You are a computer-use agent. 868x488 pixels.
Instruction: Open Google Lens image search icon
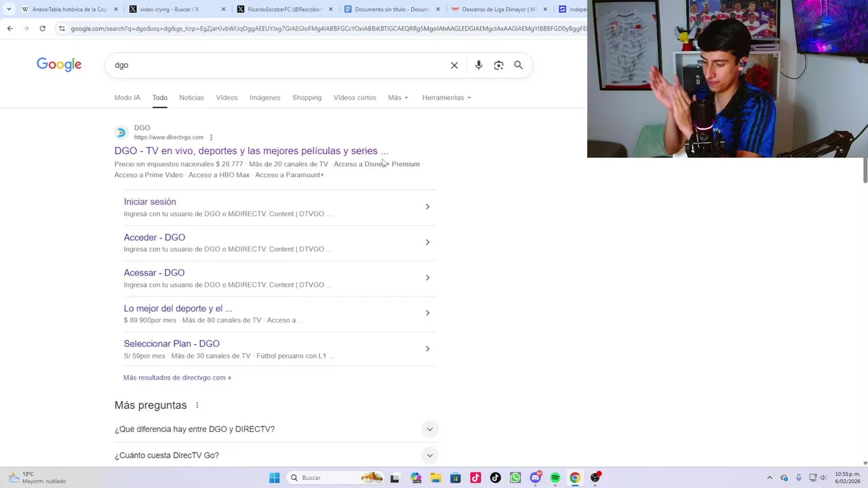pos(498,65)
